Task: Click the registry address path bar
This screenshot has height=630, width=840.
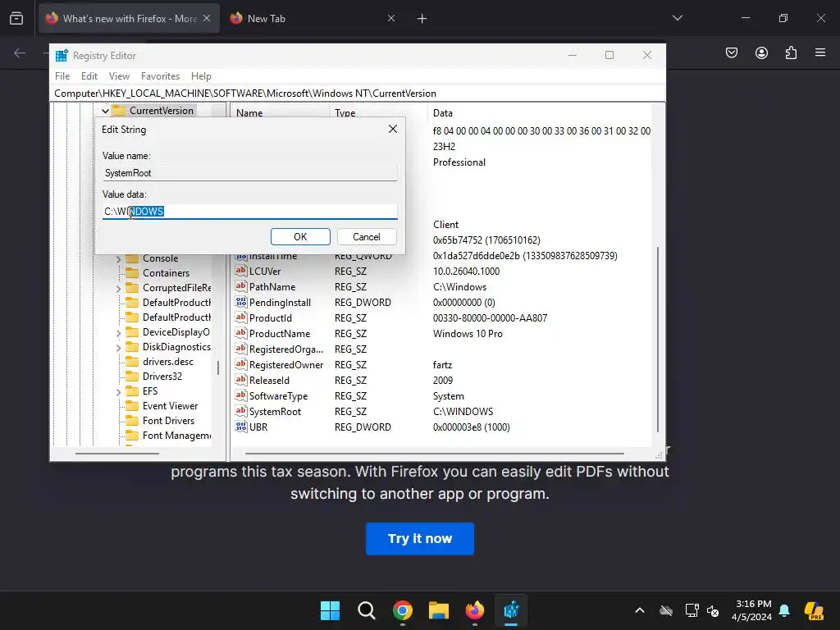Action: [x=358, y=94]
